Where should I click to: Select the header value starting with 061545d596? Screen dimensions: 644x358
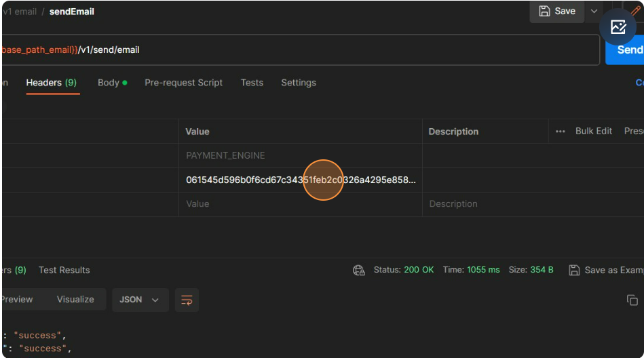[x=300, y=180]
